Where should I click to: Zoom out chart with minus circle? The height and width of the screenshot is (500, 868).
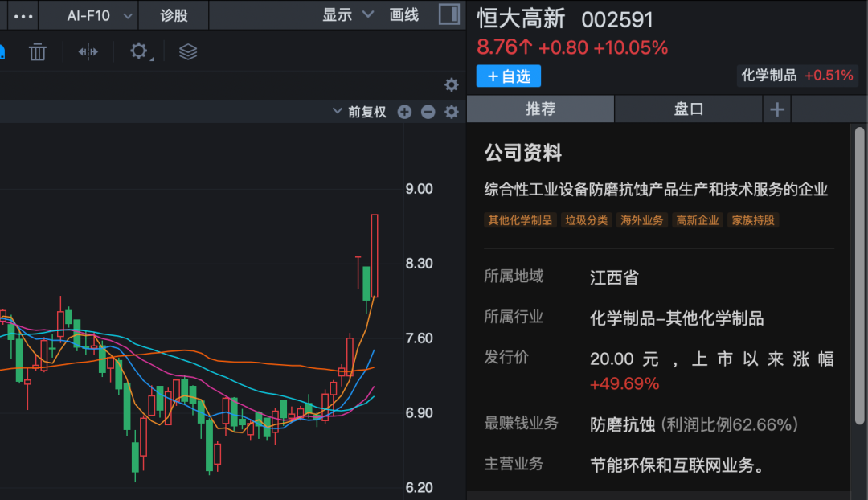click(428, 112)
